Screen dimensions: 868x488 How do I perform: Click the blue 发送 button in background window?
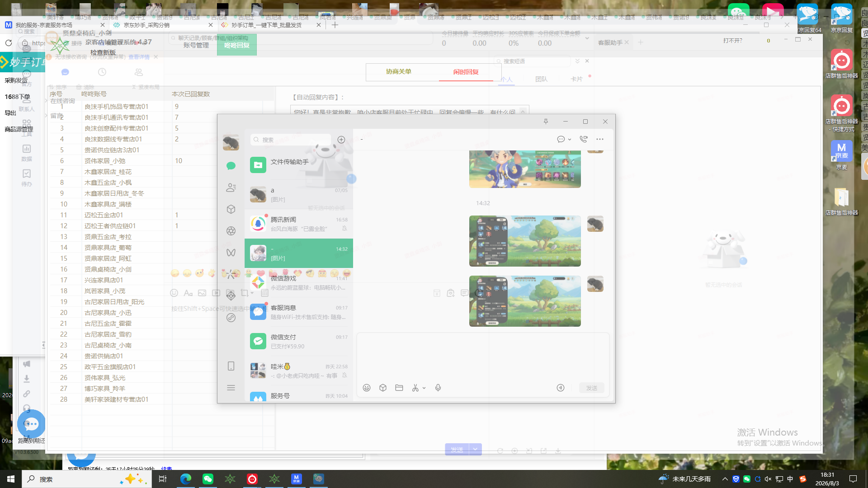tap(457, 449)
